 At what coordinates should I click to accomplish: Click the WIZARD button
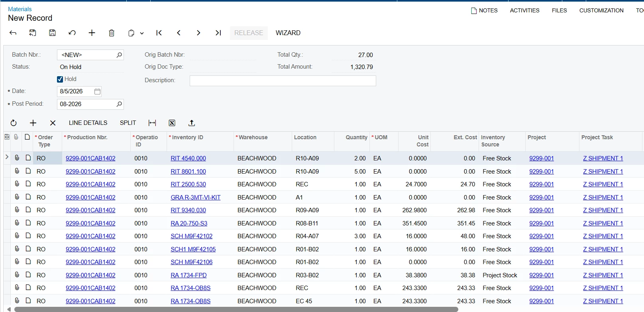288,33
